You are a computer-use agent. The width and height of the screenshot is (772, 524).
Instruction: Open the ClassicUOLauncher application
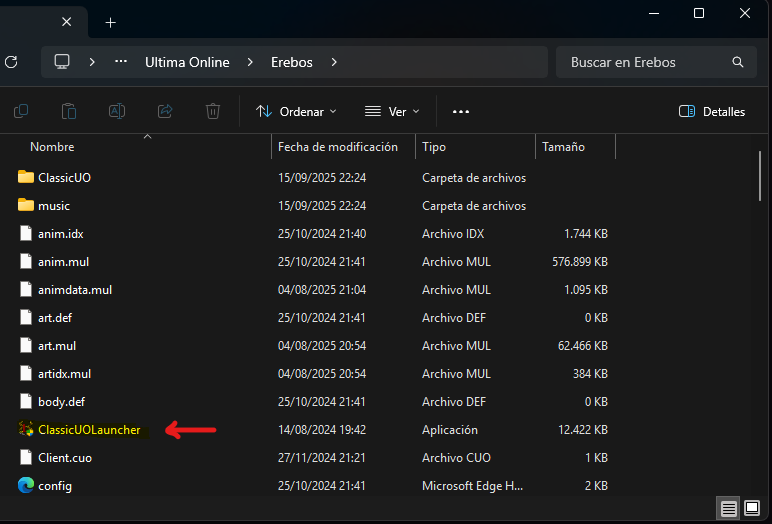[88, 430]
